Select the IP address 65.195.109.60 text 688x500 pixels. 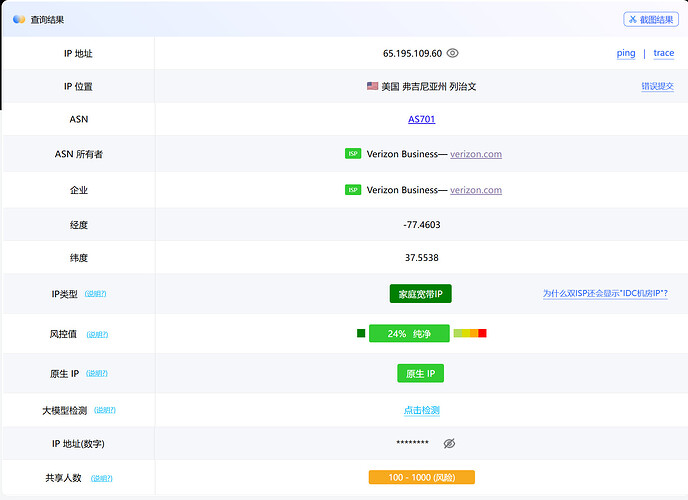coord(412,54)
